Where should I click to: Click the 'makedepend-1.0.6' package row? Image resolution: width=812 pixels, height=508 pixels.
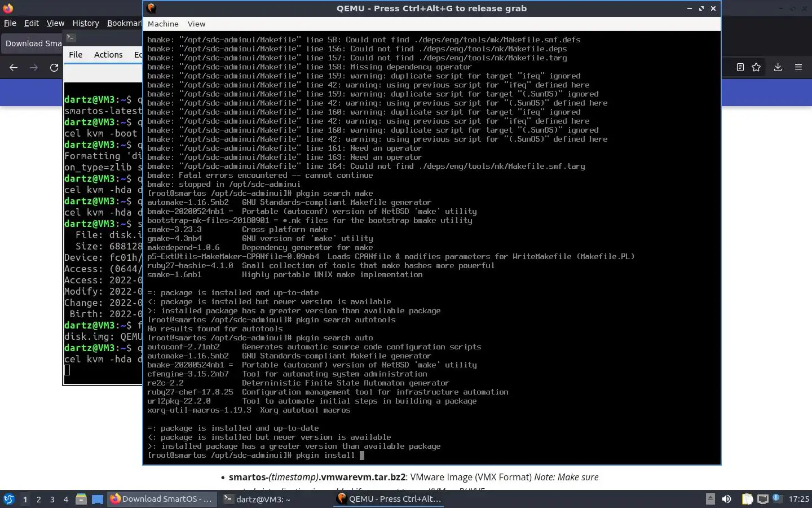[x=260, y=247]
